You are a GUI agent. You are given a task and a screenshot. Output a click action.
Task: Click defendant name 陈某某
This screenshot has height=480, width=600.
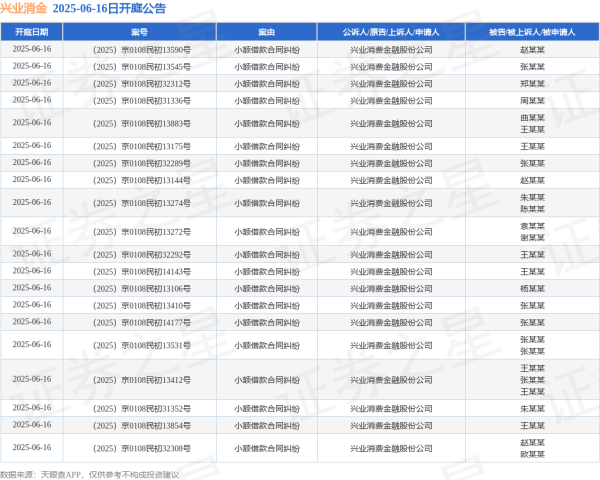point(532,209)
